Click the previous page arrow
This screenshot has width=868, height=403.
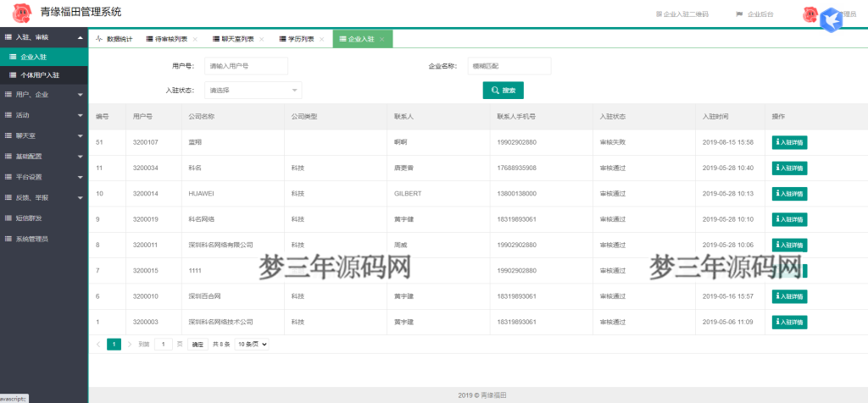pyautogui.click(x=98, y=345)
